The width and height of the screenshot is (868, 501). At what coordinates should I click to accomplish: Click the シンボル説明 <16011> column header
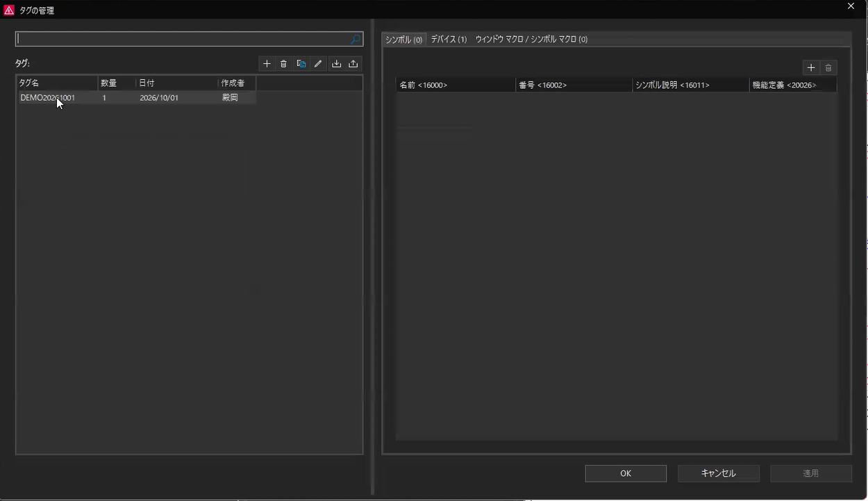coord(691,85)
